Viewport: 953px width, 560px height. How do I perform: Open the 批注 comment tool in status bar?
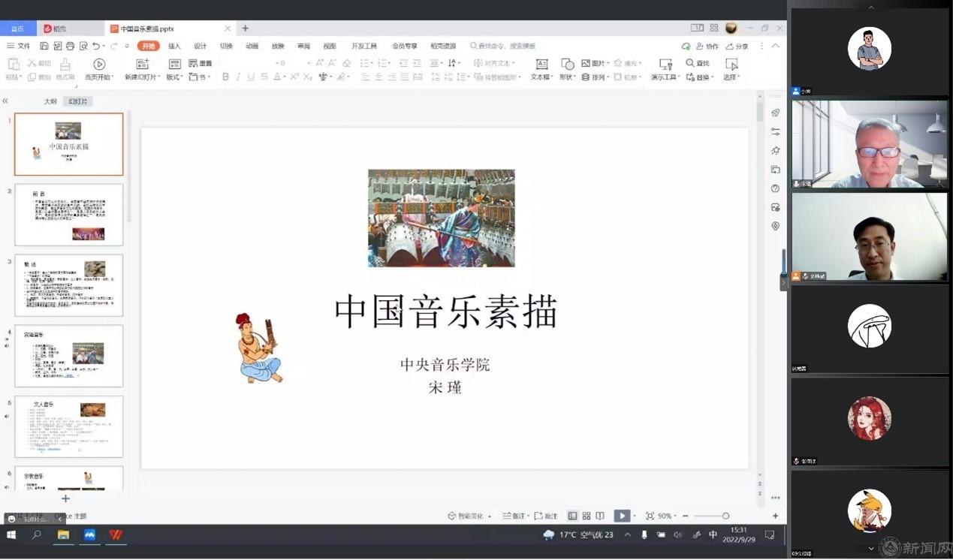[x=547, y=516]
